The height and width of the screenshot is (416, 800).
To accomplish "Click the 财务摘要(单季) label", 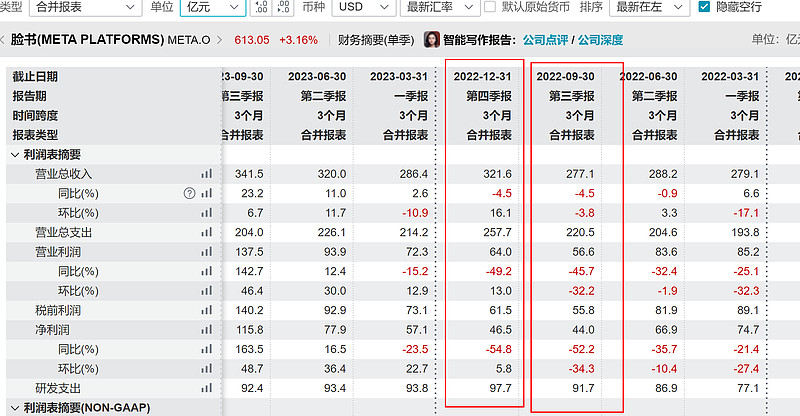I will point(376,40).
